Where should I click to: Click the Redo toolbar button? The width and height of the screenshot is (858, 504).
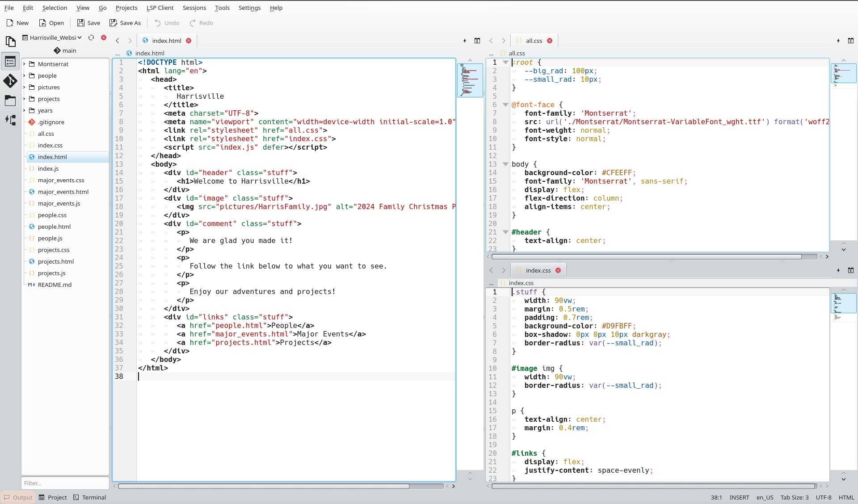[x=201, y=23]
